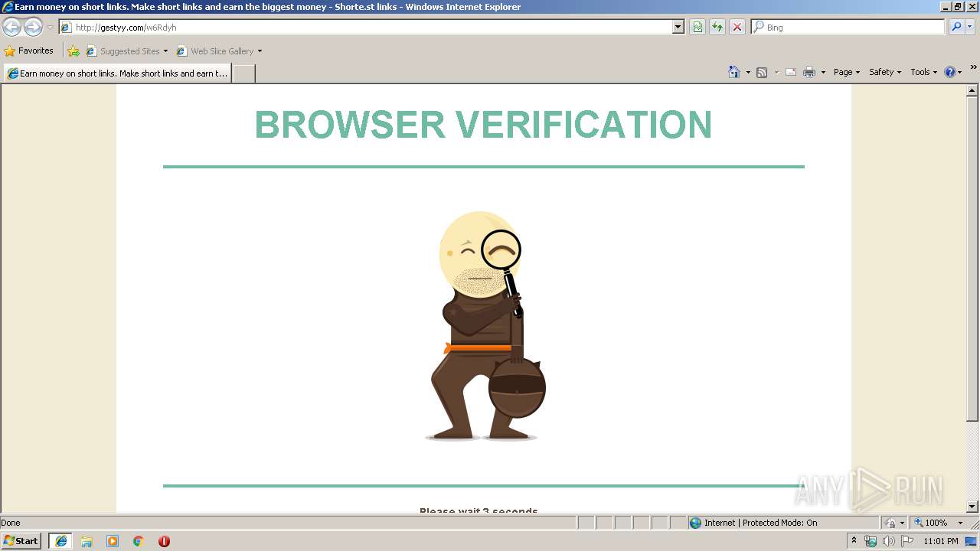Open the Action Center flag icon
Screen dimensions: 980x551
tap(907, 541)
